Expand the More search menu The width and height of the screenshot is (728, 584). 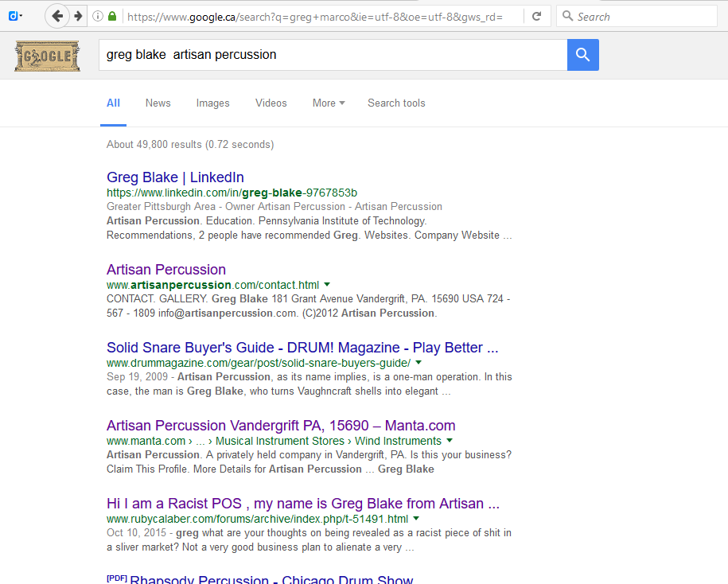[x=329, y=103]
